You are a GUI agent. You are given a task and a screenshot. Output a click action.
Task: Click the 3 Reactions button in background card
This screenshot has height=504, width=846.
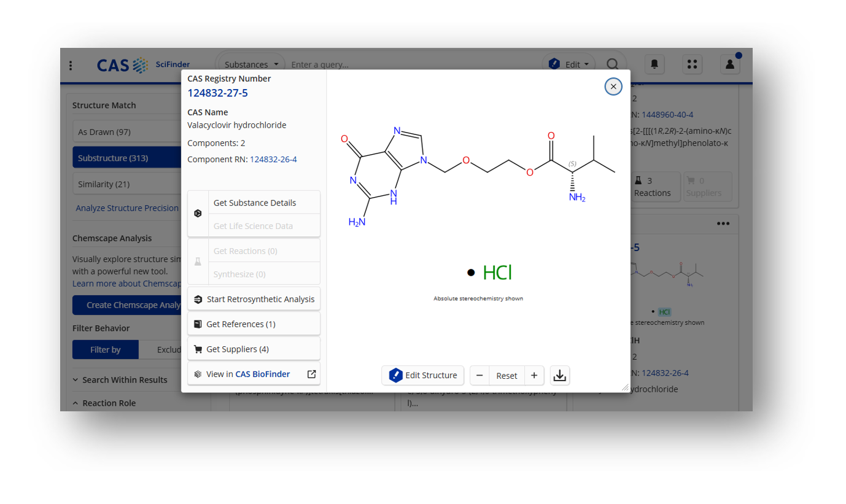pos(655,187)
